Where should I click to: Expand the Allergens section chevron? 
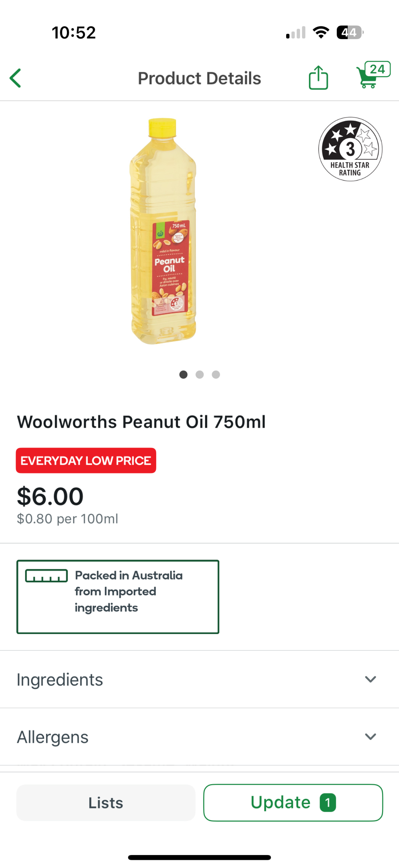(370, 736)
